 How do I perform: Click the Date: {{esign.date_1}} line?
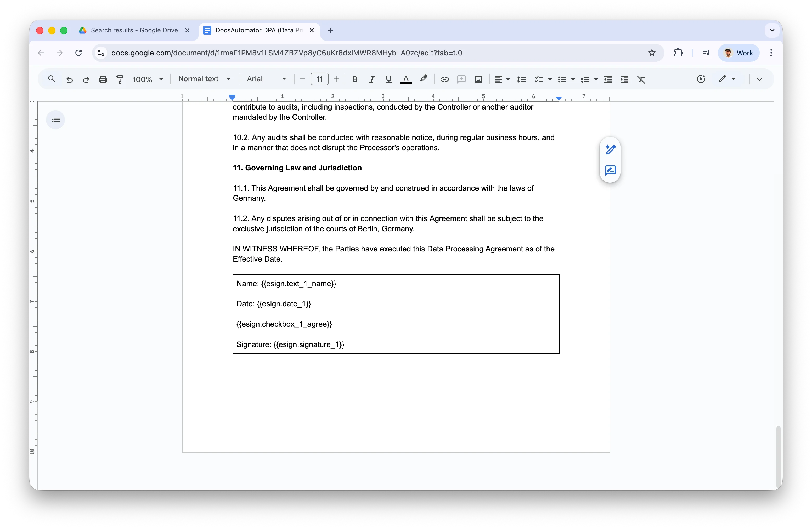[x=274, y=304]
